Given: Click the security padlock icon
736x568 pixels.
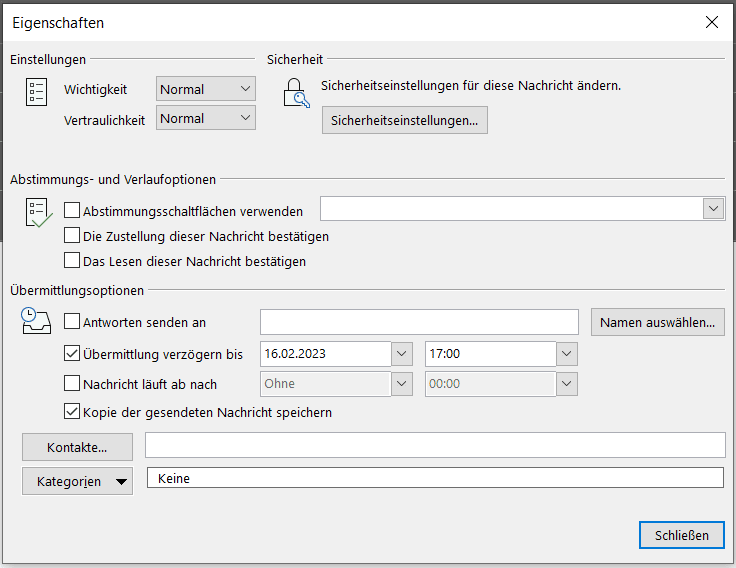Looking at the screenshot, I should [296, 93].
